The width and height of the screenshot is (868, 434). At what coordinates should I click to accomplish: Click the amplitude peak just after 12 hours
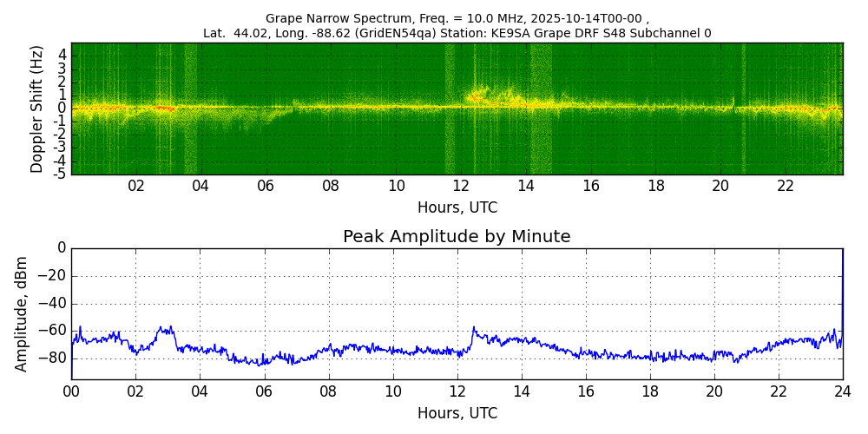click(x=474, y=328)
